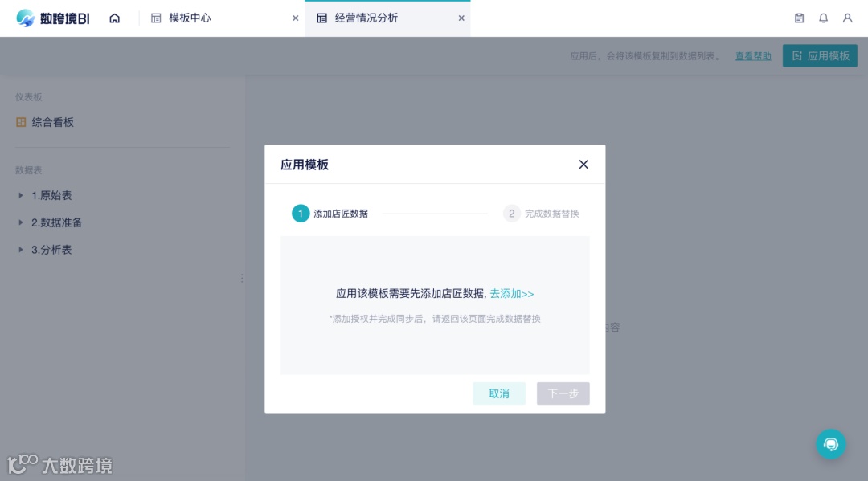Expand the 2.数据准备 data tree node
This screenshot has height=481, width=868.
(x=20, y=222)
